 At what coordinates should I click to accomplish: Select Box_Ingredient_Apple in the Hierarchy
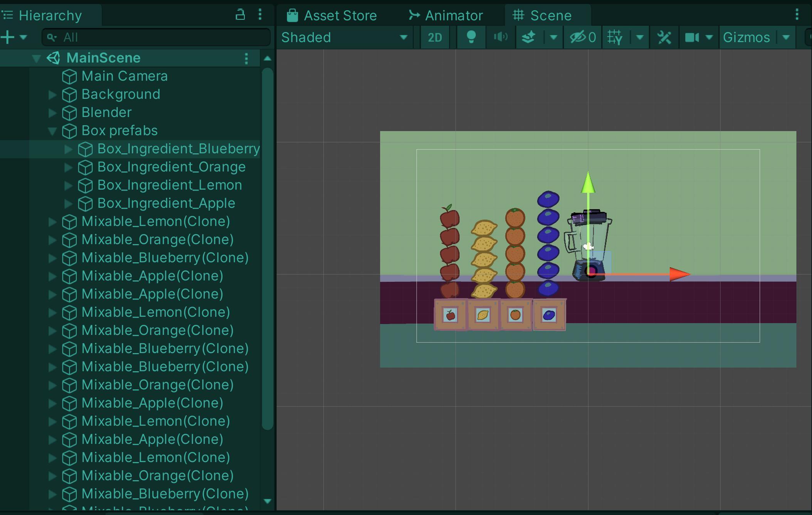166,203
